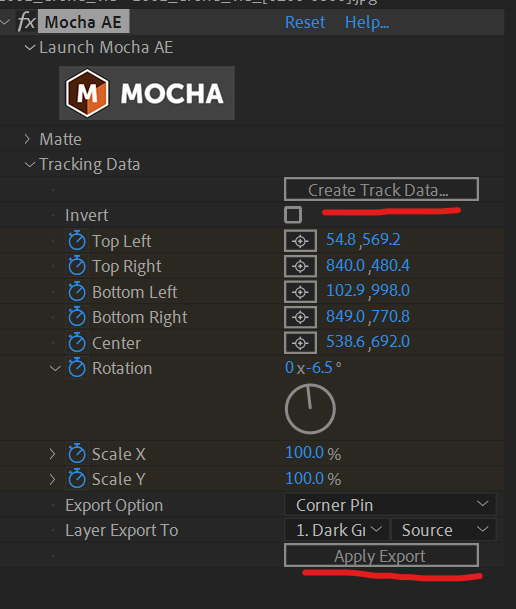Click Bottom Right value 849.0
Viewport: 516px width, 609px height.
(345, 316)
